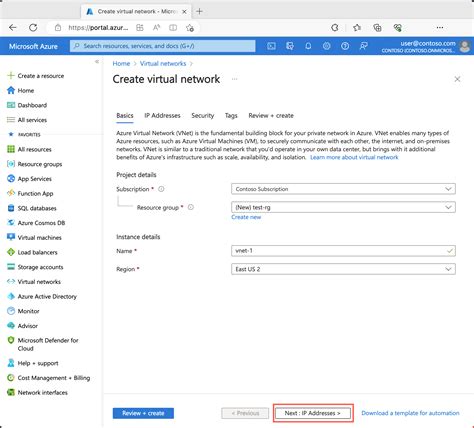This screenshot has width=474, height=428.
Task: Open SQL databases in sidebar
Action: point(32,208)
